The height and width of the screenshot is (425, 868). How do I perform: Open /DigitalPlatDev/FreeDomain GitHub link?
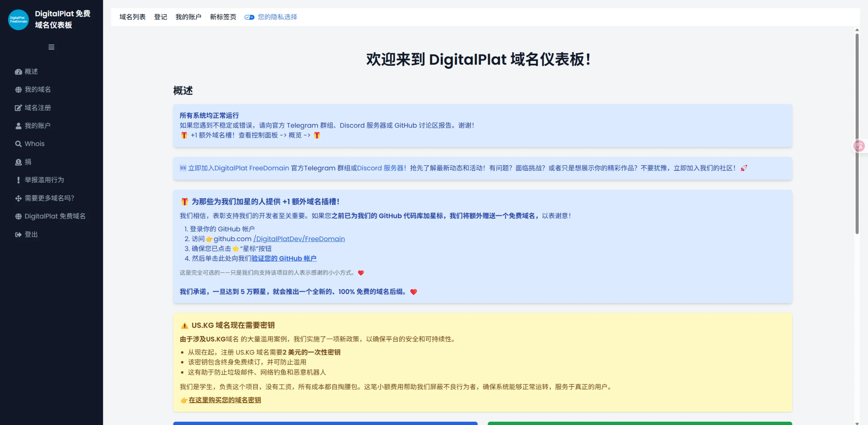click(x=299, y=239)
